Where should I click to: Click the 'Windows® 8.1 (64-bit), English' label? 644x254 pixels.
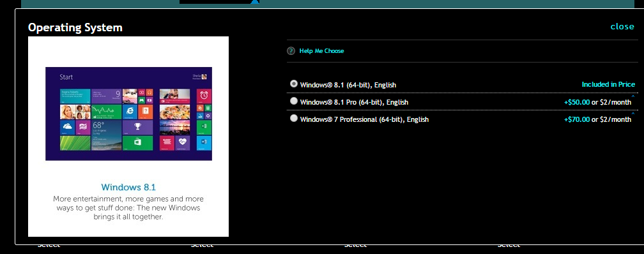point(348,85)
